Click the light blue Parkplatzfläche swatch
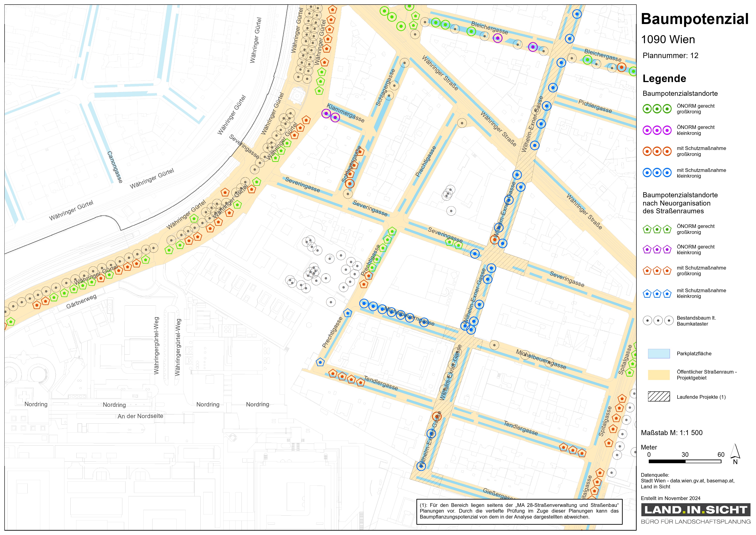 click(659, 353)
